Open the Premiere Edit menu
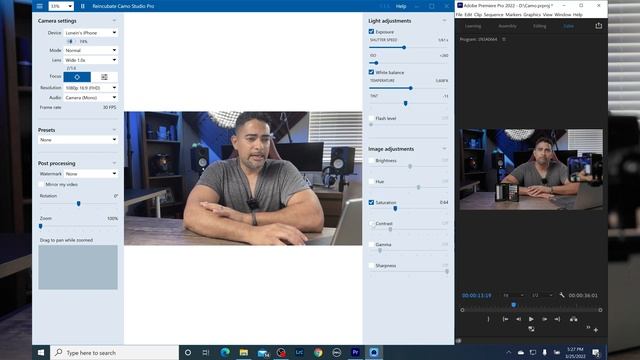 tap(468, 15)
